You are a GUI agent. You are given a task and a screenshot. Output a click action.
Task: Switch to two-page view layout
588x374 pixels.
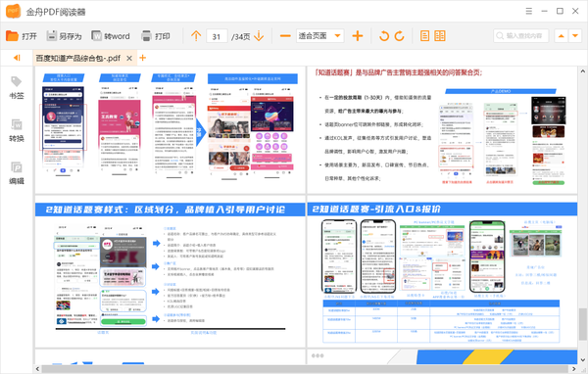[x=440, y=36]
